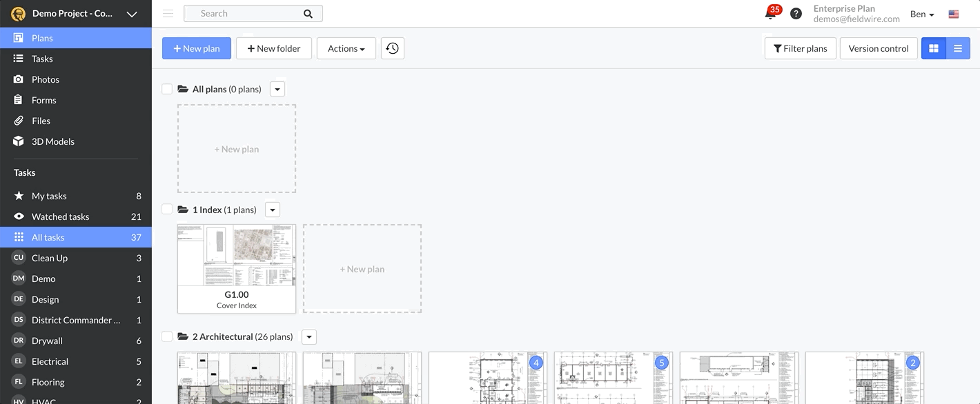Viewport: 980px width, 404px height.
Task: Click the New folder button
Action: pyautogui.click(x=273, y=48)
